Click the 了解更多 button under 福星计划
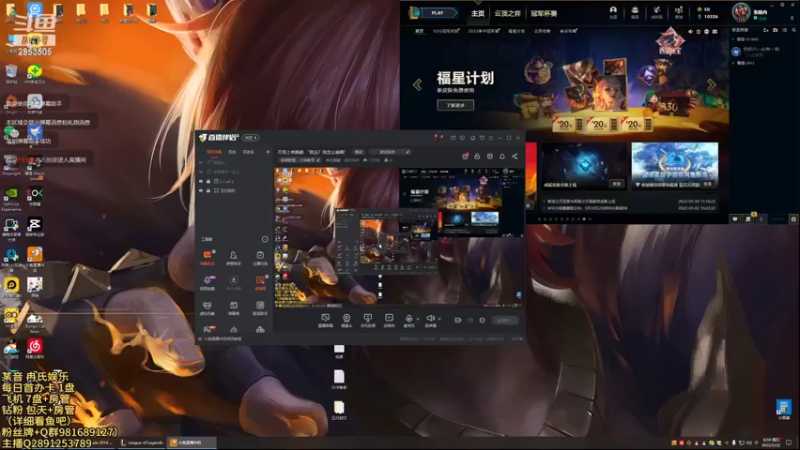The width and height of the screenshot is (800, 450). tap(455, 105)
